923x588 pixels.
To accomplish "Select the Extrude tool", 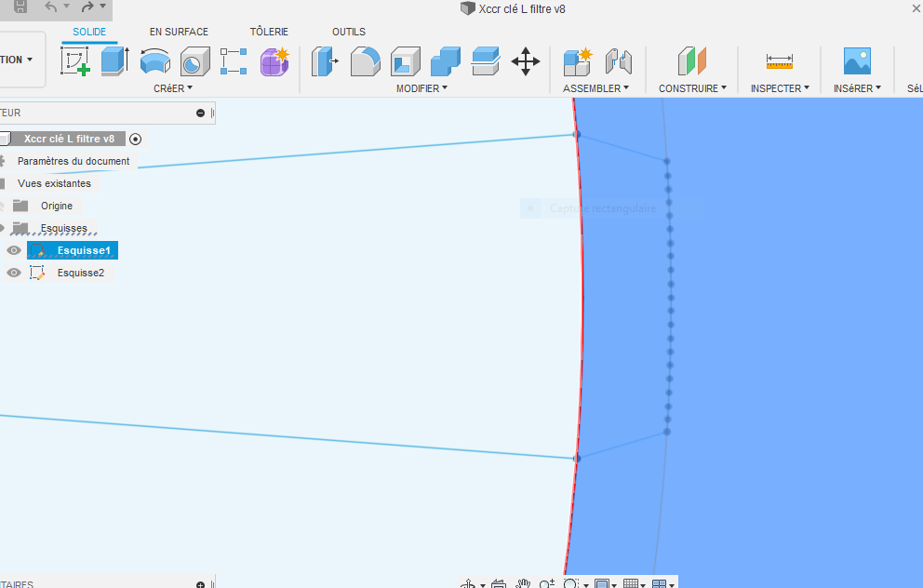I will [114, 61].
